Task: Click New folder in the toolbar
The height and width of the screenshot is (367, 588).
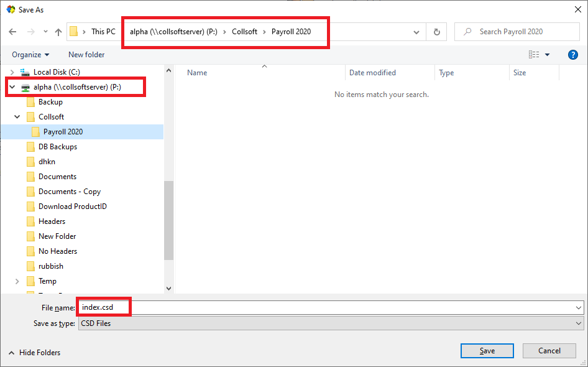Action: 86,55
